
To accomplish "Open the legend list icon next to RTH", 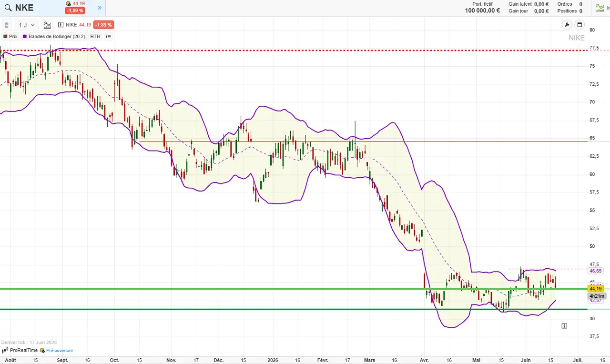I will [x=108, y=36].
